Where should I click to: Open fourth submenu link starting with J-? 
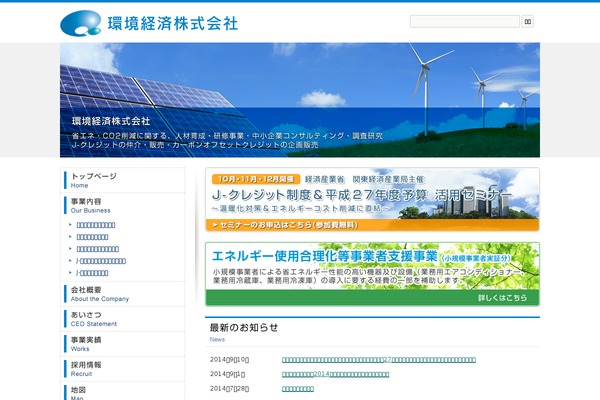(x=101, y=261)
